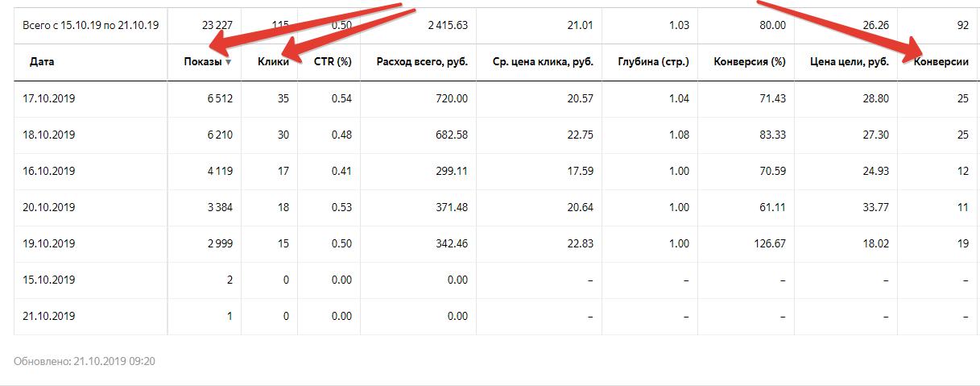Click the summary row label Всего с 15.10.19
Screen dimensions: 980x386
[90, 25]
